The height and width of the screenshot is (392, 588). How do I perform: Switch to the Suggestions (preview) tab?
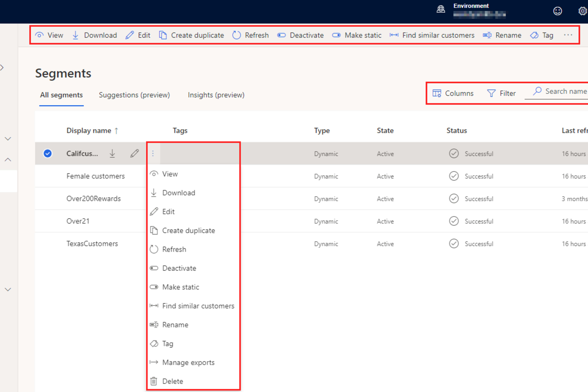point(134,95)
